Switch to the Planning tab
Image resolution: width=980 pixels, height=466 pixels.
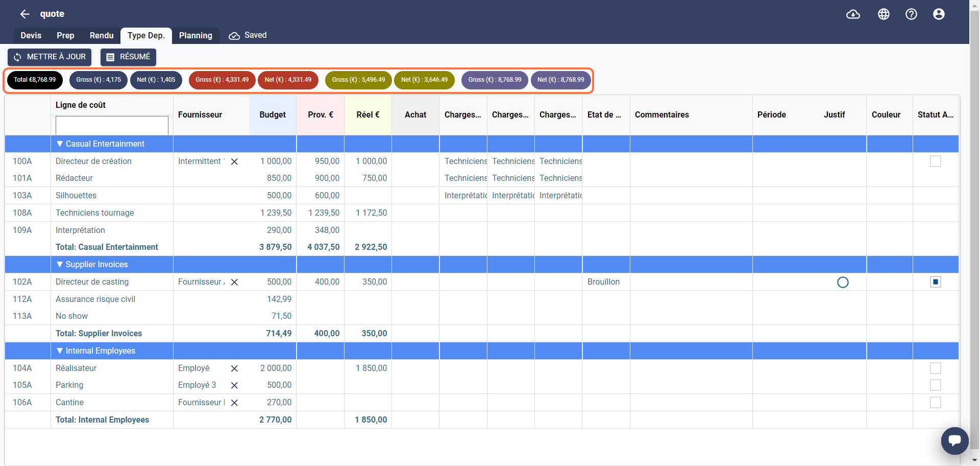pyautogui.click(x=195, y=36)
